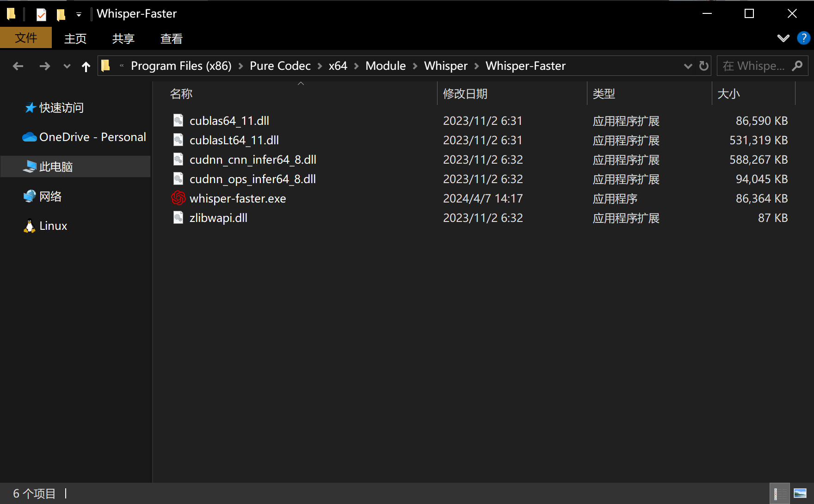
Task: Go up one folder level
Action: tap(86, 66)
